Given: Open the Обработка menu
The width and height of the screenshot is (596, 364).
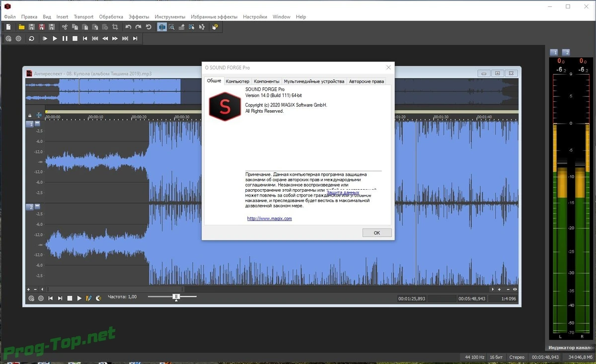Looking at the screenshot, I should click(x=111, y=16).
